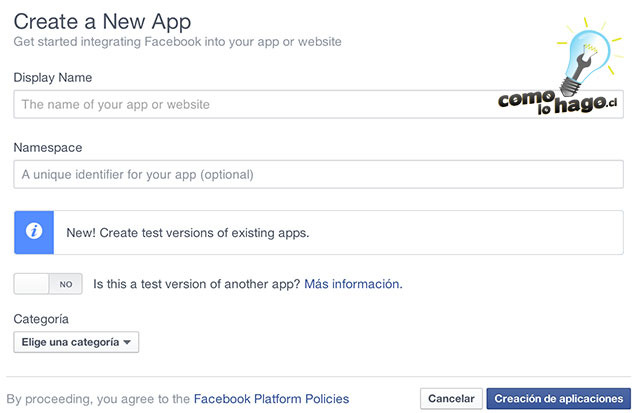Click the Cancelar button
Screen dimensions: 640x413
[451, 399]
